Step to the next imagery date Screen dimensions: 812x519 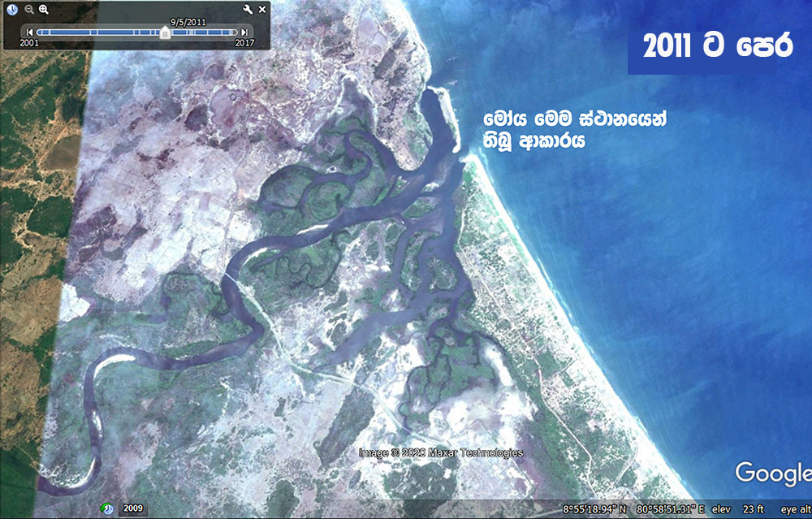[x=244, y=32]
